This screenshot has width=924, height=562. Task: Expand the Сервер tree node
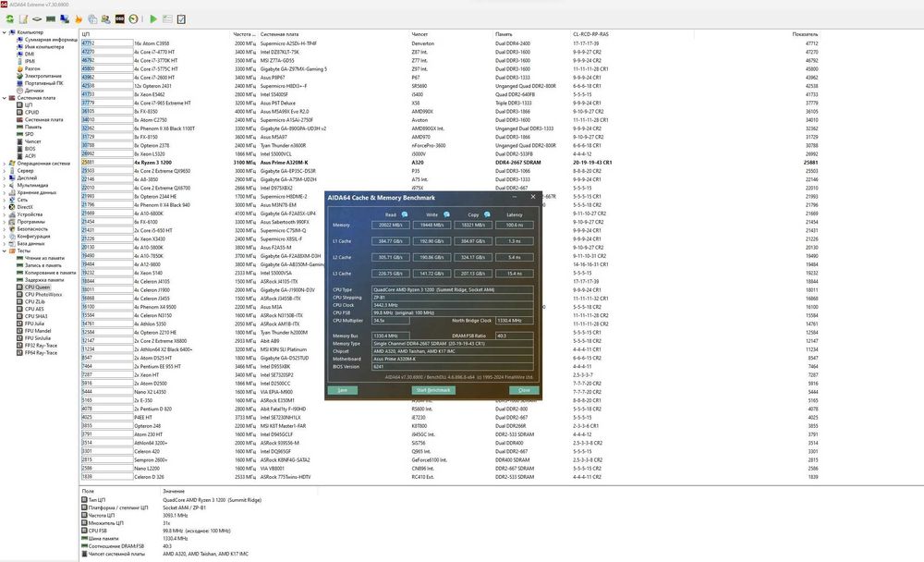(x=4, y=170)
